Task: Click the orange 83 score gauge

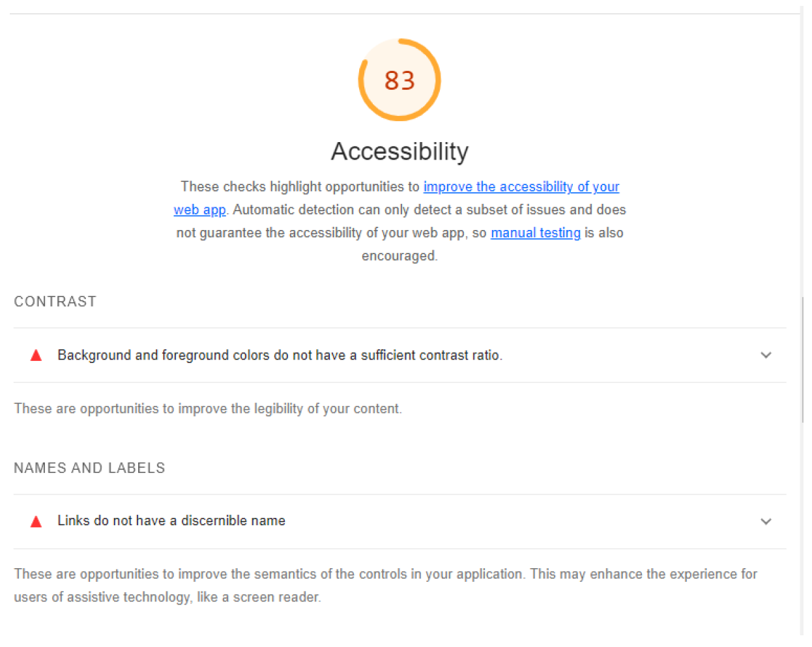Action: click(x=399, y=80)
